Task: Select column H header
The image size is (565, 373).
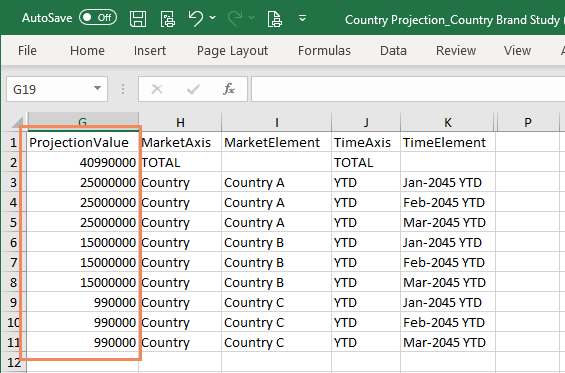Action: click(x=180, y=122)
